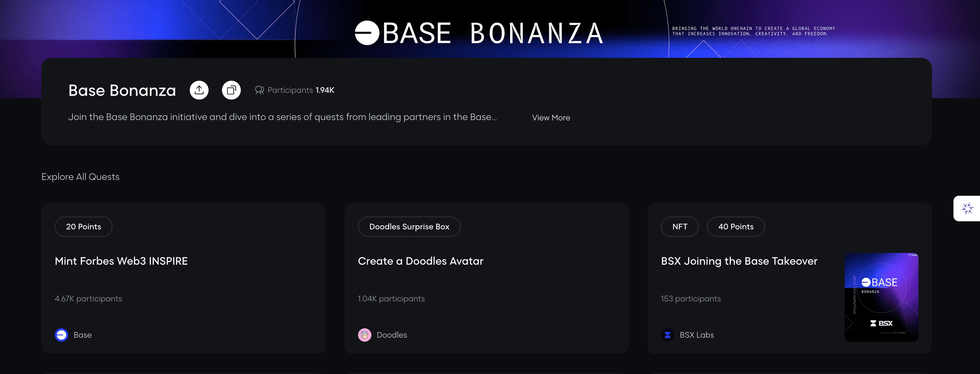Click the Base Bonanza banner logo
The height and width of the screenshot is (374, 980).
point(479,33)
